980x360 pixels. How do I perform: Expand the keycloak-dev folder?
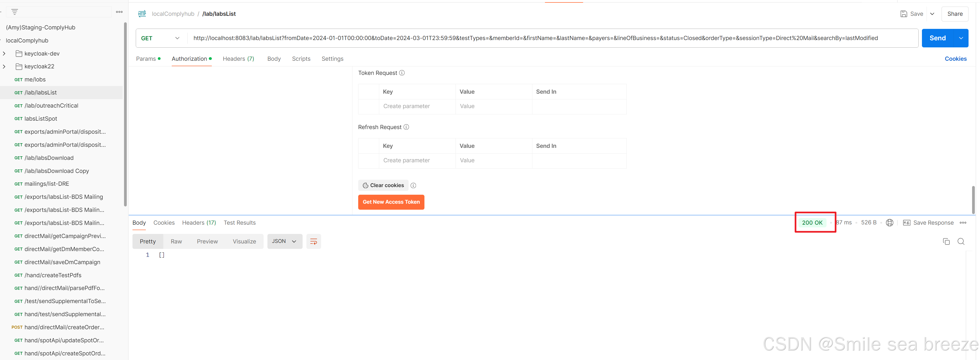pyautogui.click(x=4, y=54)
